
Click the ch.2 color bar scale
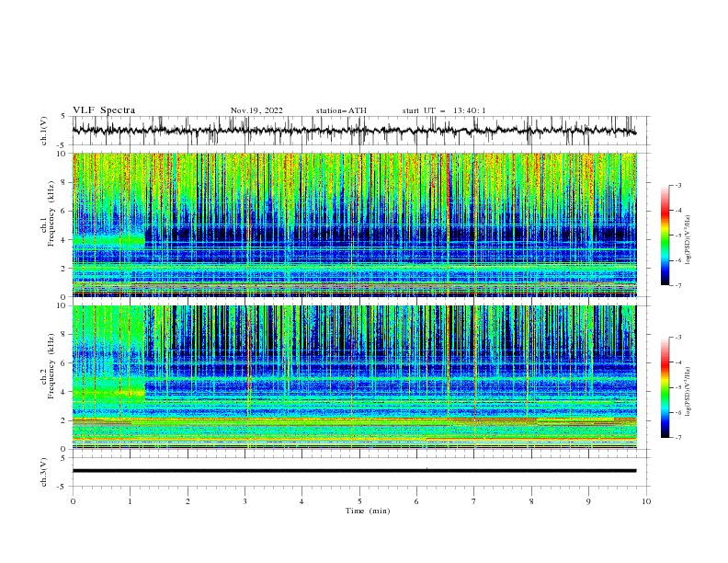point(665,387)
